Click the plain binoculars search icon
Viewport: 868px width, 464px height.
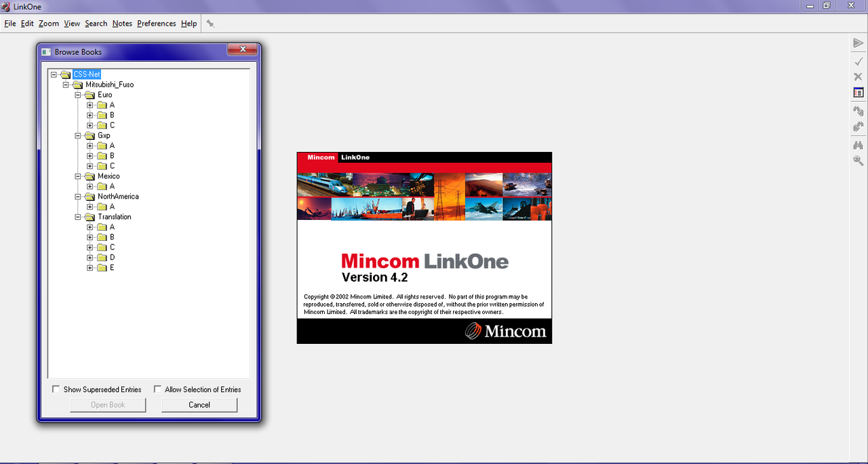(x=858, y=145)
